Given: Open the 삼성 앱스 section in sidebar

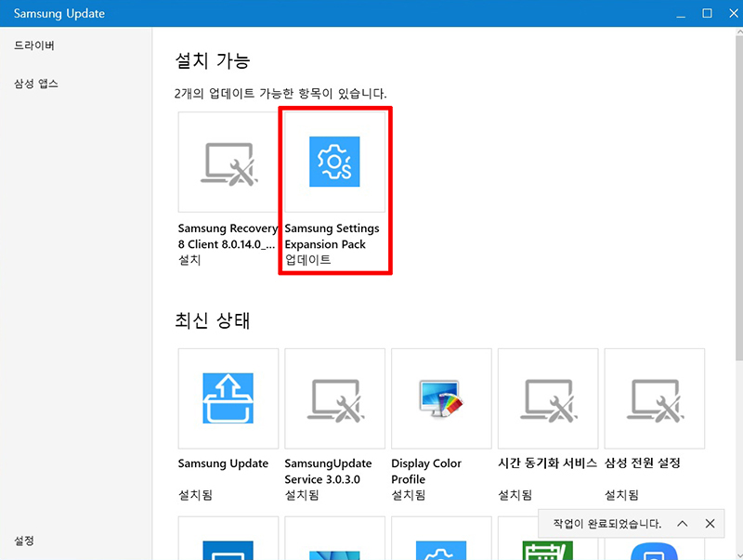Looking at the screenshot, I should tap(36, 84).
